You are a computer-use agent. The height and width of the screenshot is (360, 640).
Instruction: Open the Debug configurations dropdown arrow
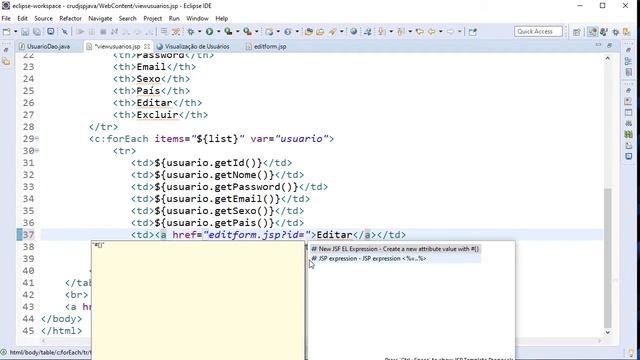(x=200, y=31)
